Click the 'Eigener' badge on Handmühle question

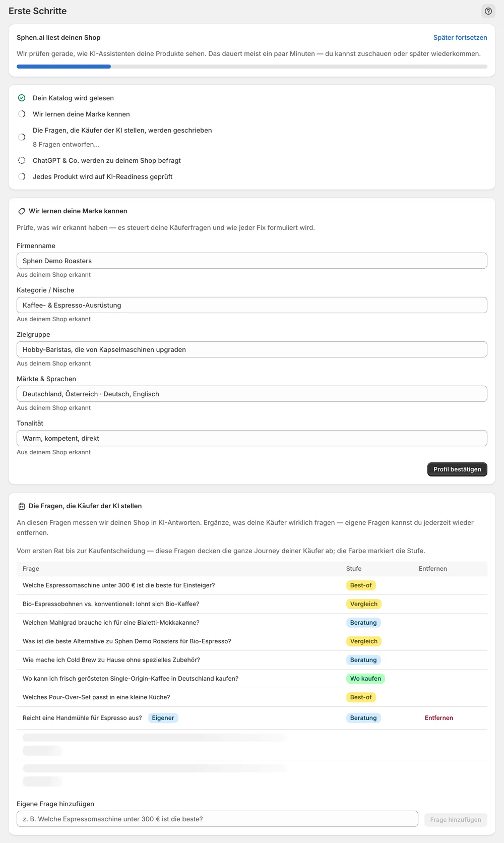[x=163, y=718]
